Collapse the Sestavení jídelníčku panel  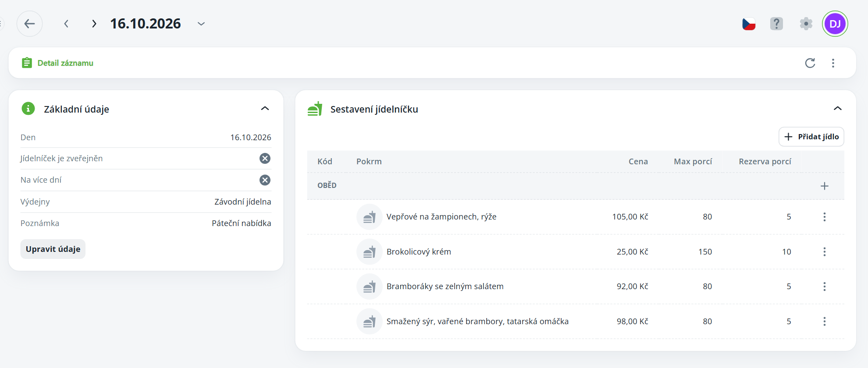[x=838, y=109]
